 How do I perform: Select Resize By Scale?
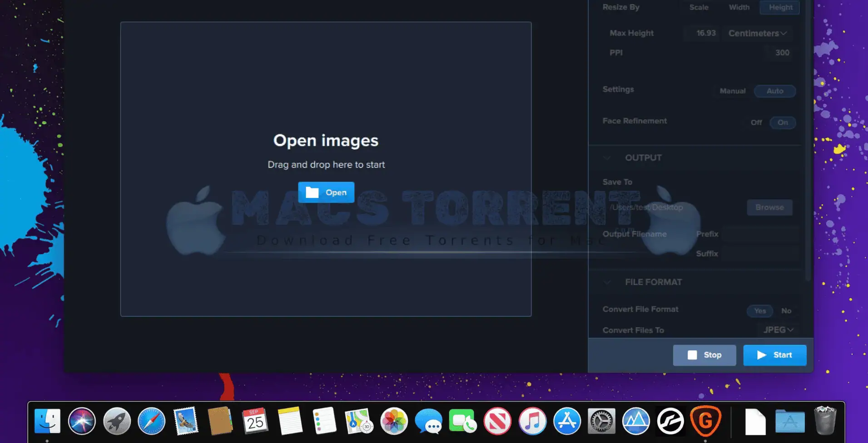point(699,7)
